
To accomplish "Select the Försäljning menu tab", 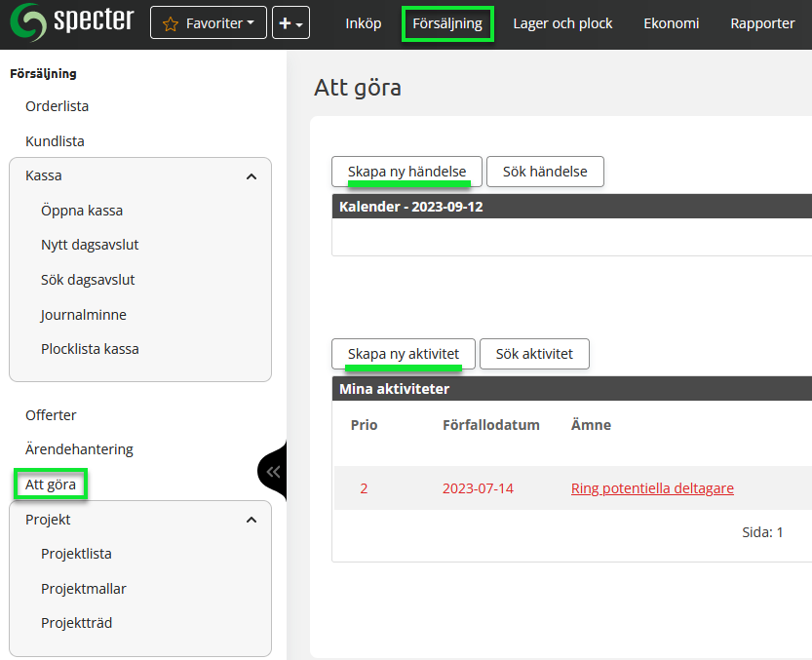I will [447, 23].
